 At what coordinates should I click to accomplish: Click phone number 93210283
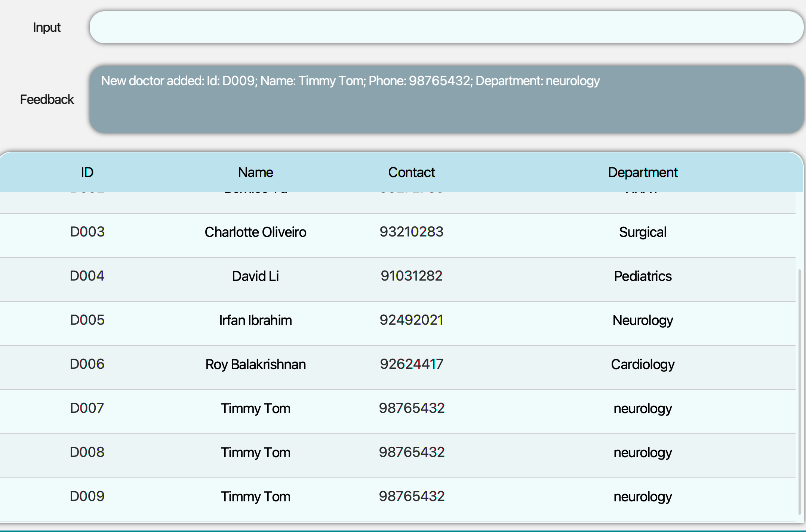pyautogui.click(x=411, y=232)
